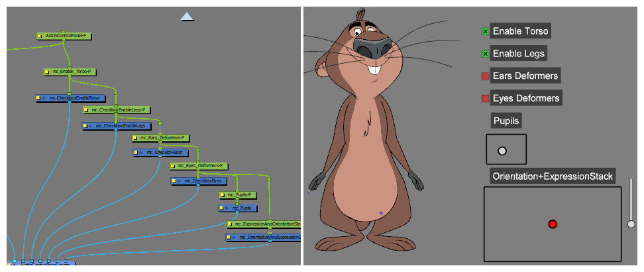The image size is (644, 272).
Task: Click the Enable Legs label
Action: (519, 54)
